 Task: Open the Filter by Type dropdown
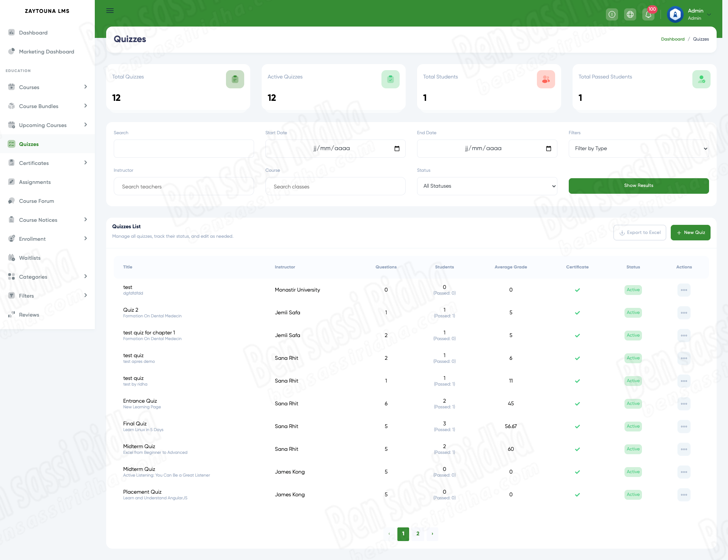pyautogui.click(x=639, y=149)
